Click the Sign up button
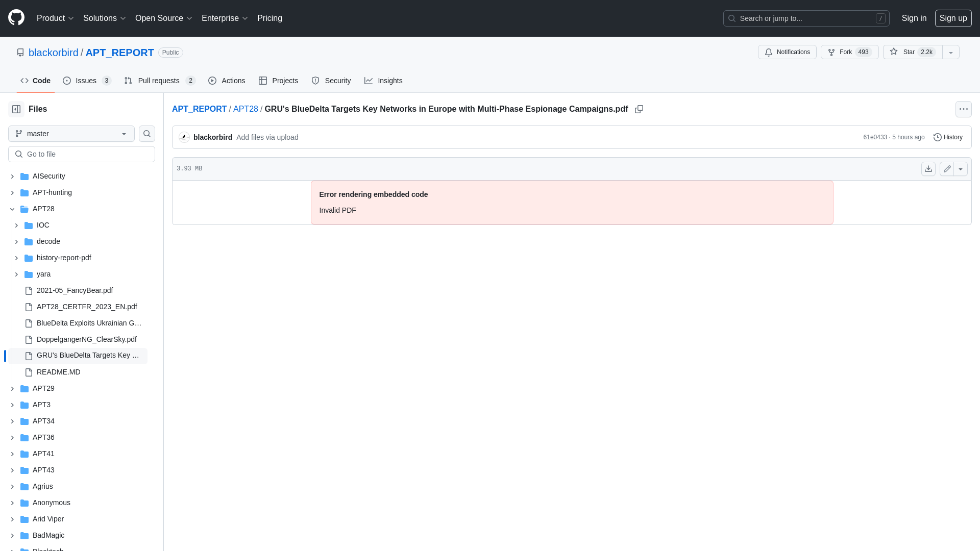980x551 pixels. [953, 18]
